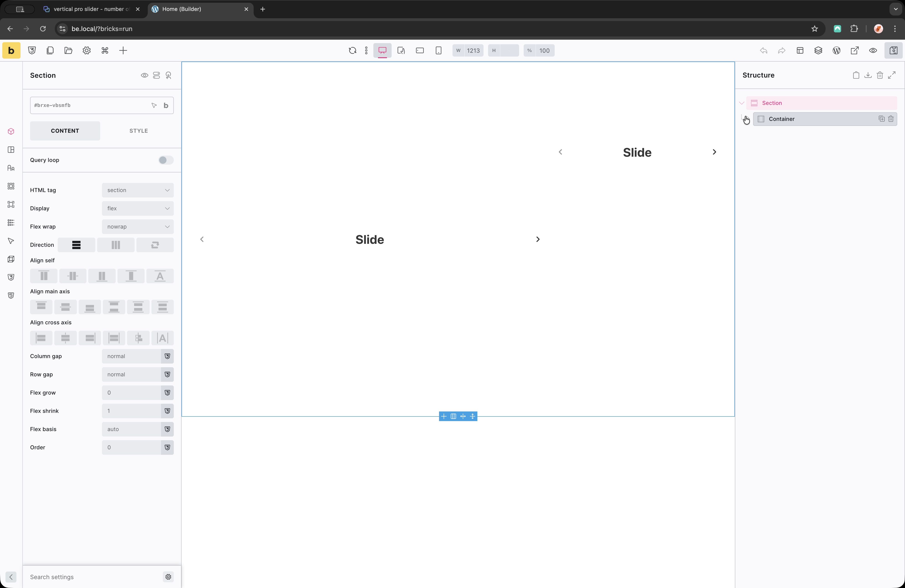Switch to the STYLE tab
The image size is (905, 588).
138,131
